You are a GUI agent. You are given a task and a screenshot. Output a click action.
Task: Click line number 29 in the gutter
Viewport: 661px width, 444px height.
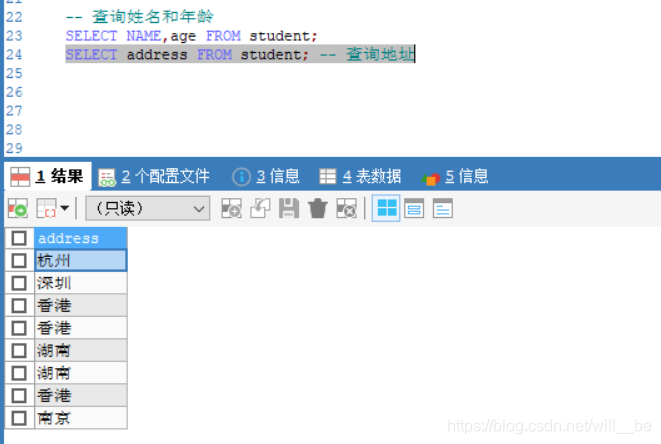click(x=14, y=148)
